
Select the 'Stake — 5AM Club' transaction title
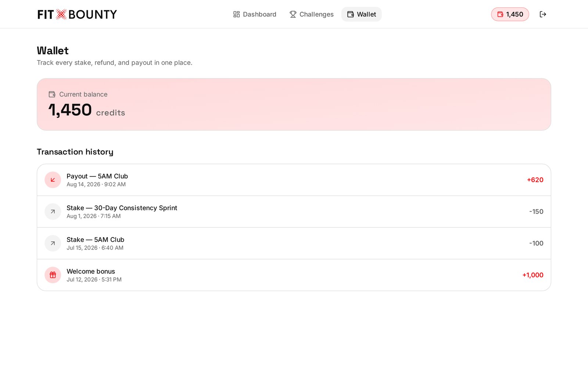[x=96, y=240]
